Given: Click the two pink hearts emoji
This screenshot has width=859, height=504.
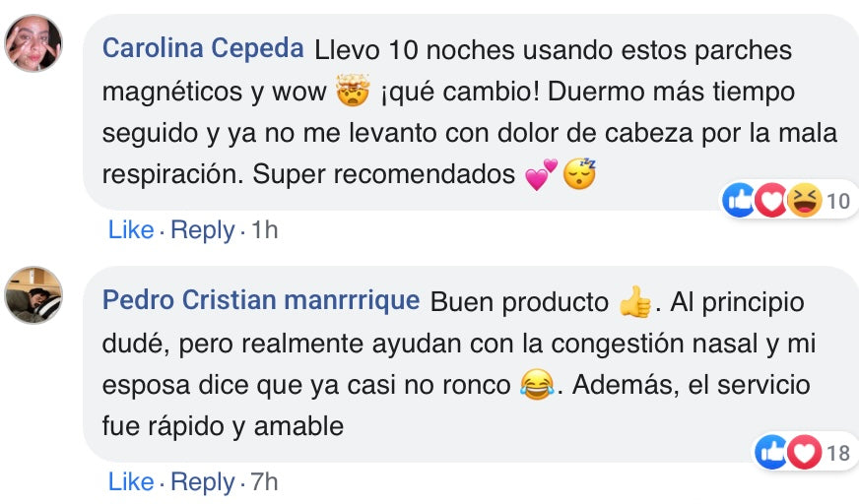Looking at the screenshot, I should [541, 175].
